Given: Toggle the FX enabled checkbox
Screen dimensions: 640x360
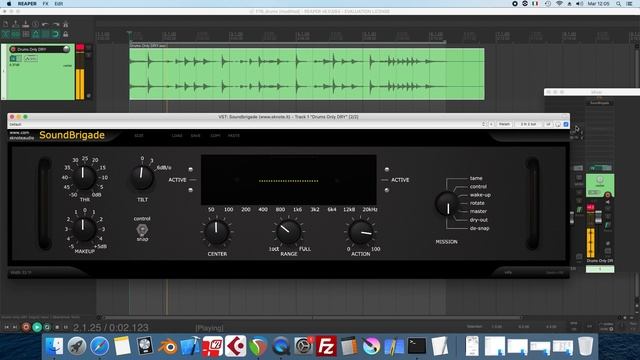Looking at the screenshot, I should click(x=566, y=124).
